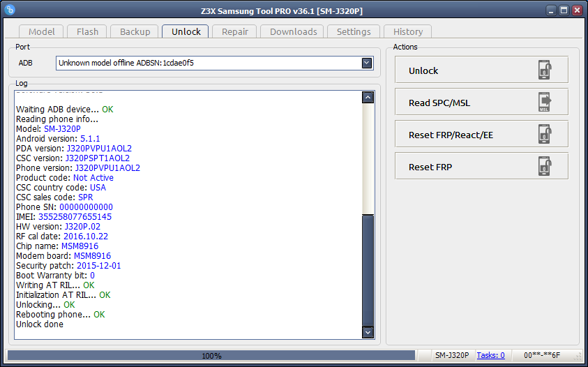Click Rebooting phone... OK line
The image size is (588, 367).
click(x=61, y=314)
